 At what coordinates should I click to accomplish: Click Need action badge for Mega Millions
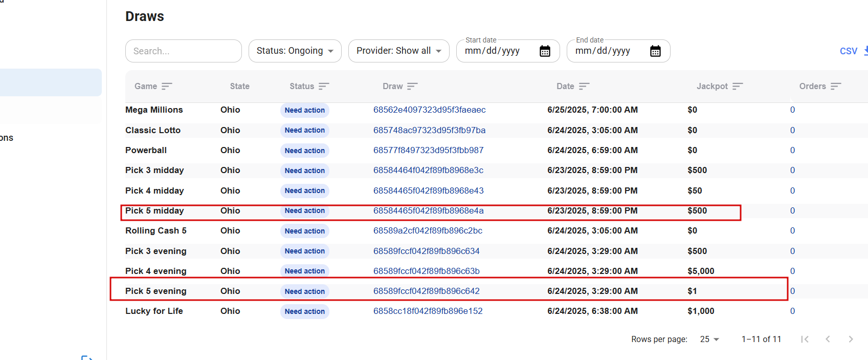tap(305, 110)
